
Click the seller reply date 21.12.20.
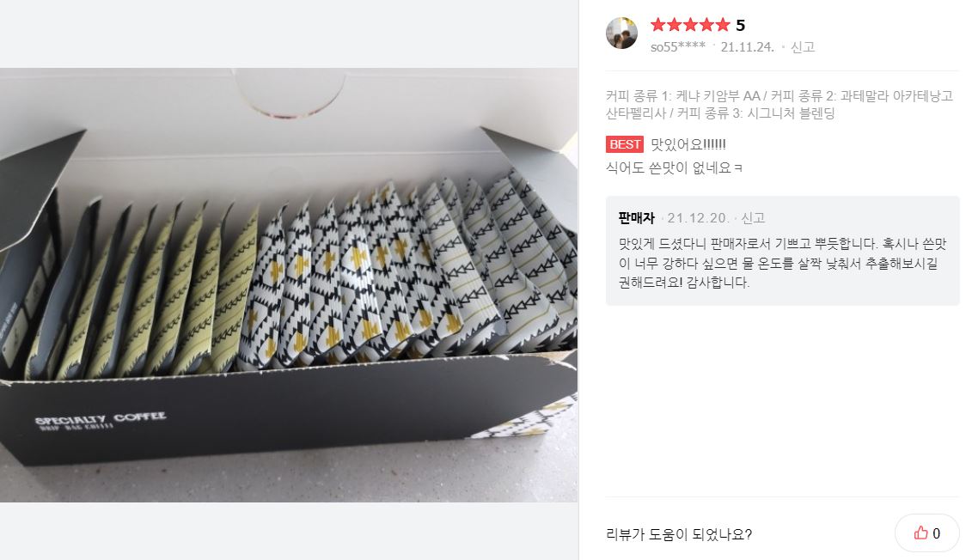pyautogui.click(x=700, y=218)
